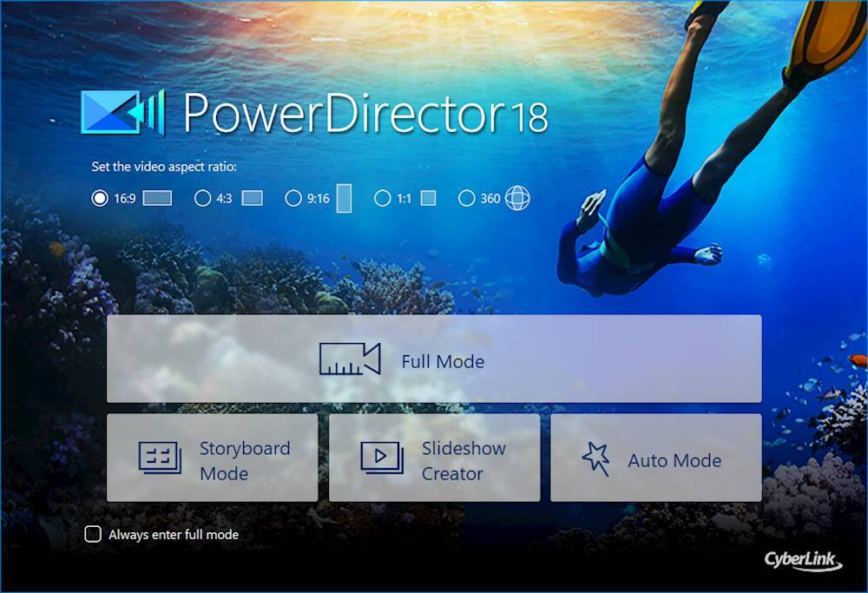Image resolution: width=868 pixels, height=593 pixels.
Task: Choose the 4:3 aspect ratio radio button
Action: pos(202,198)
